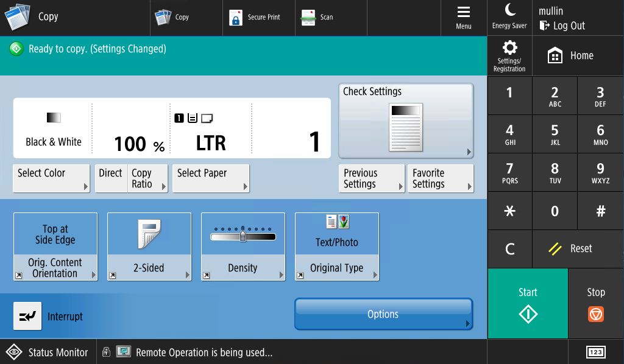Tap number 3 DEF on keypad
The image size is (624, 364).
[600, 96]
